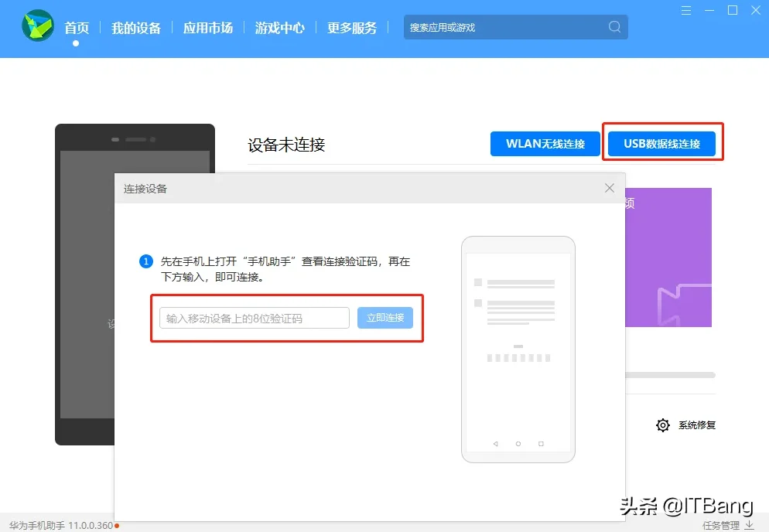Click the phone illustration in dialog

point(518,349)
